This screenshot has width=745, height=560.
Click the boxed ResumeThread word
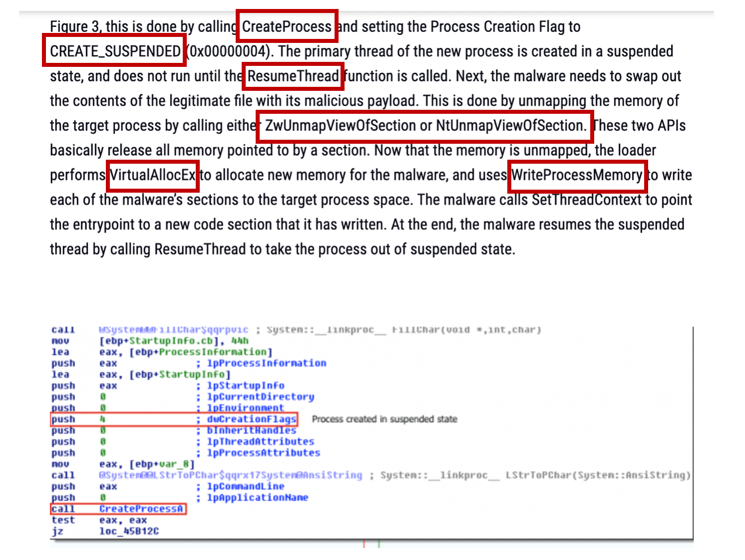coord(293,76)
